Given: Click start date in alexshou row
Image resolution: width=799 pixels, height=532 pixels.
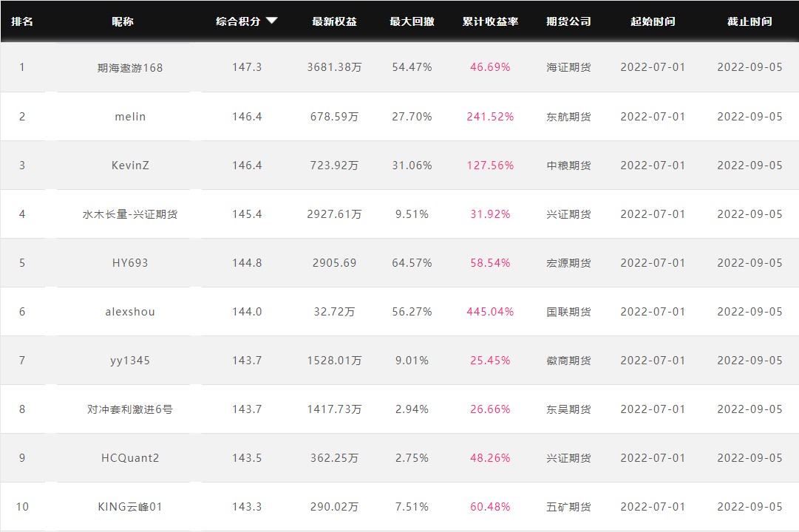Looking at the screenshot, I should [653, 312].
